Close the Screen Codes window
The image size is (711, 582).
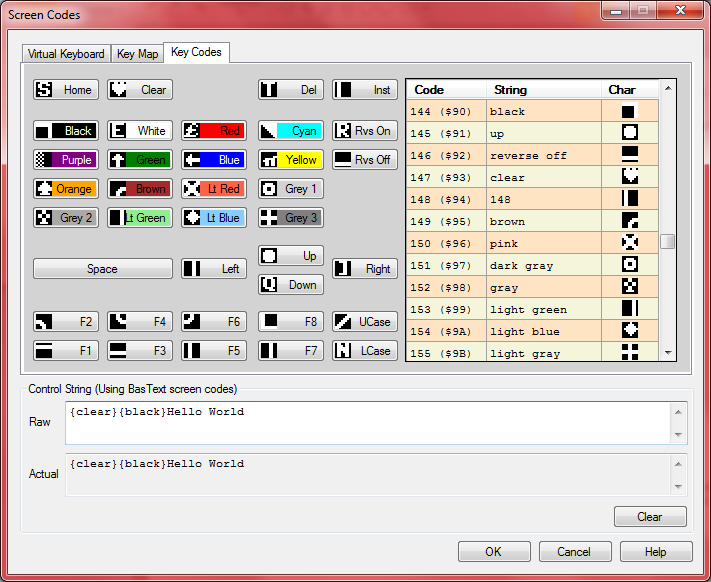point(681,10)
